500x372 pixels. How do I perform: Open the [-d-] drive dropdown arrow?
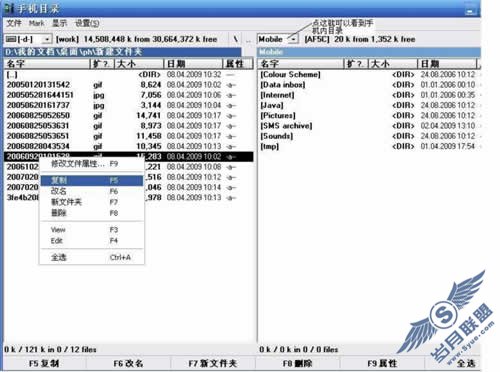tap(47, 39)
